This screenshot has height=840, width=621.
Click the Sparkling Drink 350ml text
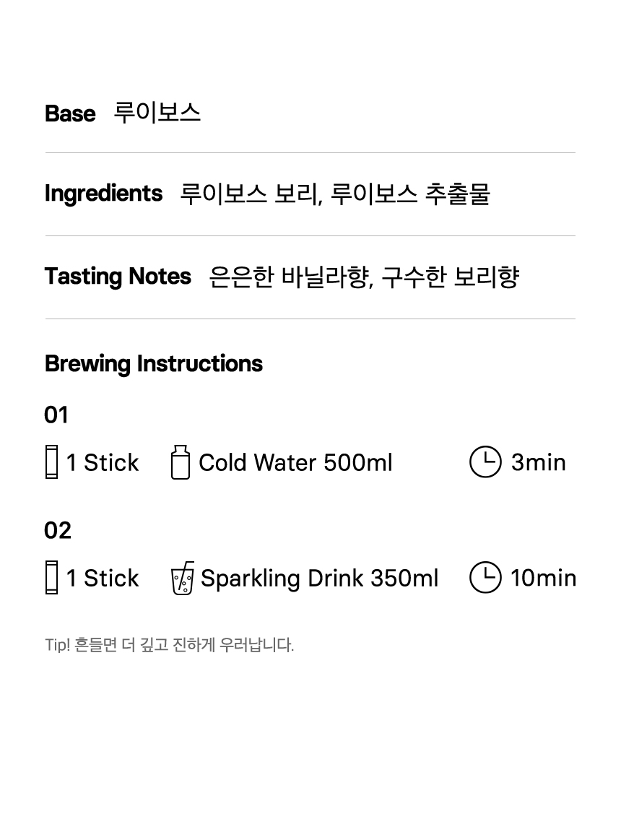319,579
